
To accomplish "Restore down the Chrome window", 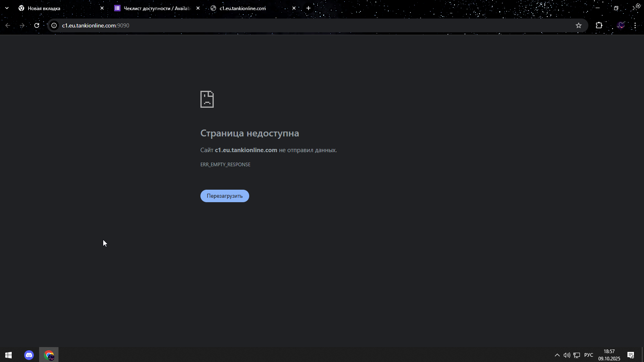I will (x=616, y=8).
